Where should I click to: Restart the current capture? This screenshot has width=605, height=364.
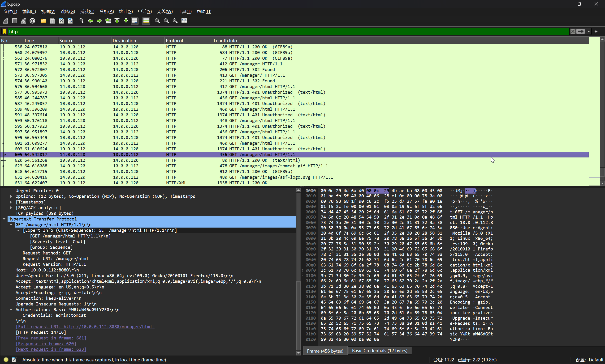coord(24,21)
